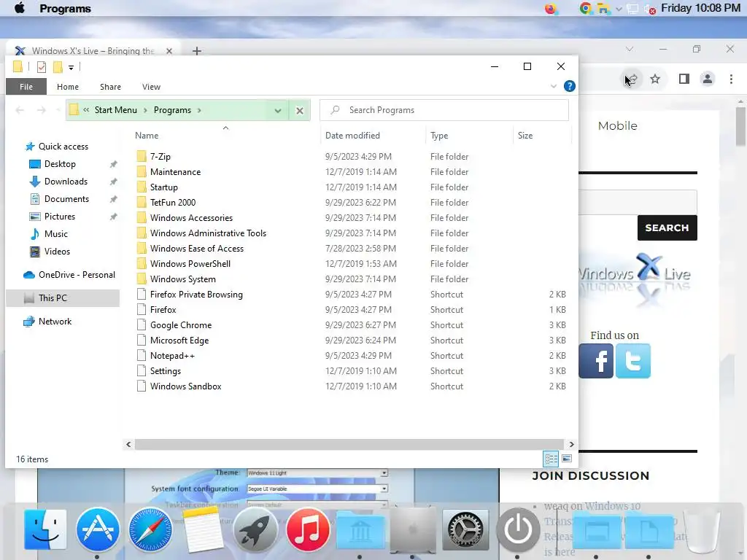Click the webpage vertical scrollbar thumb
This screenshot has height=560, width=747.
click(740, 126)
